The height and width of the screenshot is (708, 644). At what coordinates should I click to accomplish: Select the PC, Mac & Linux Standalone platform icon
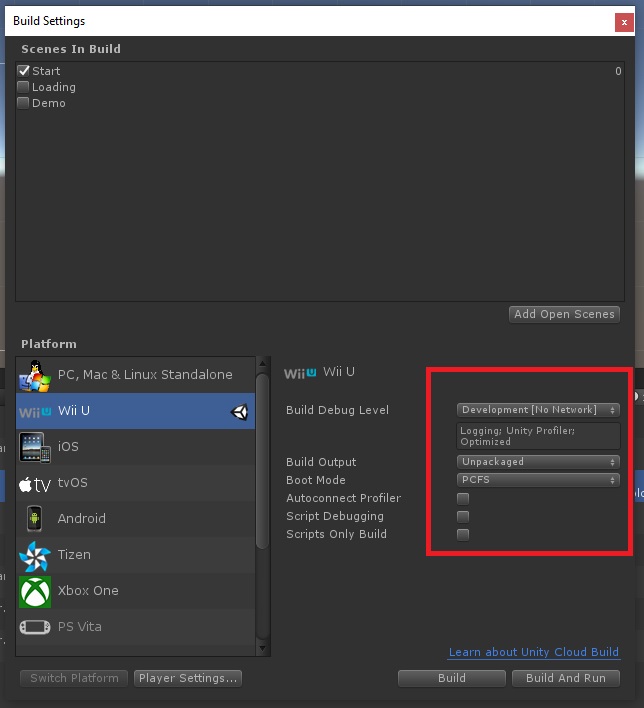[x=35, y=375]
